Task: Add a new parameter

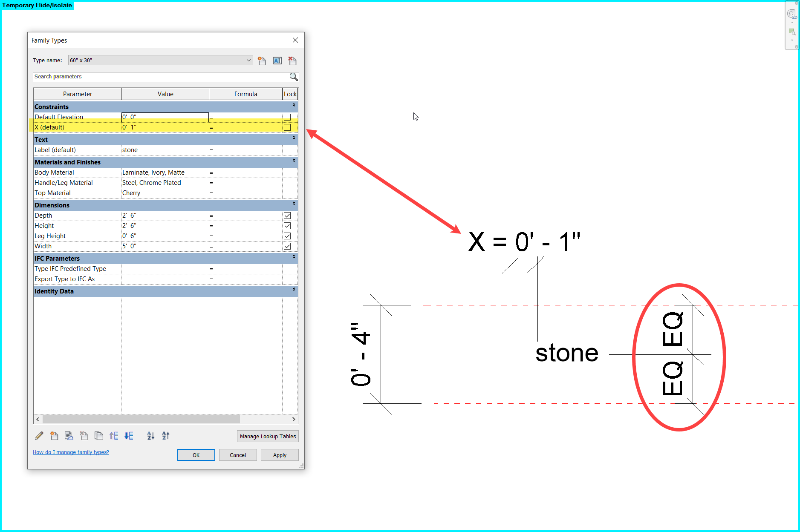Action: click(x=54, y=436)
